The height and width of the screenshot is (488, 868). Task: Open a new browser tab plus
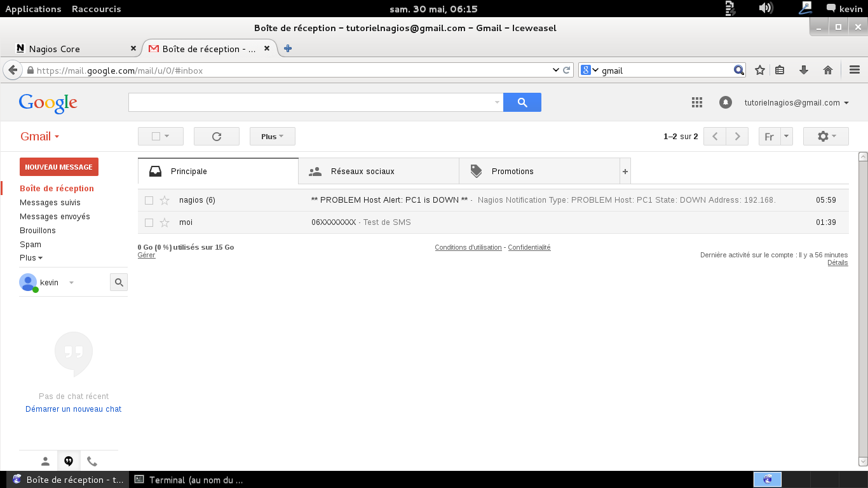288,48
